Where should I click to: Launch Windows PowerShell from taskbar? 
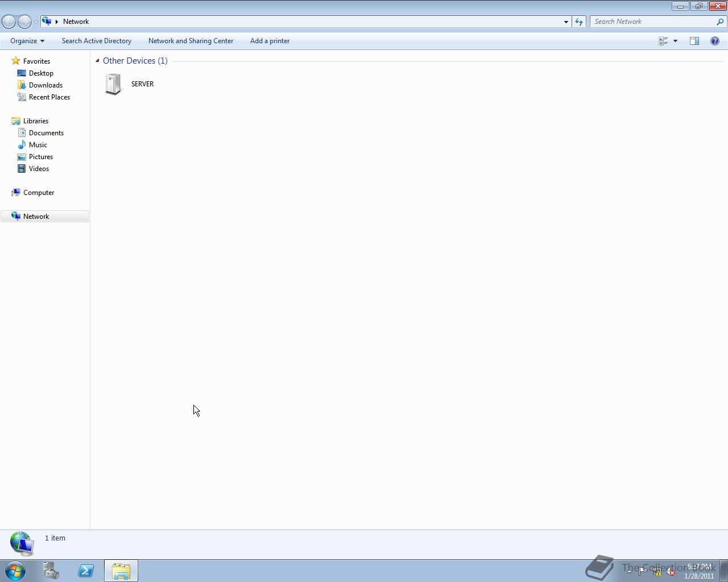(x=86, y=571)
